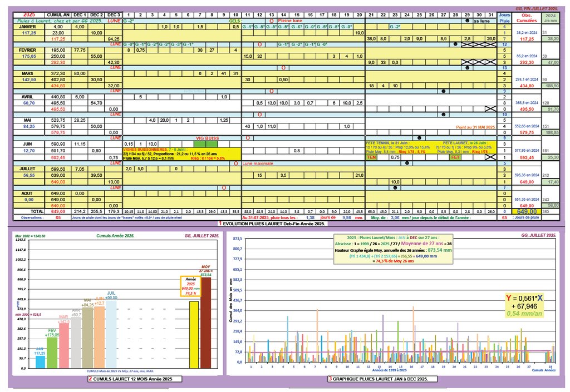Click the Max 2002 = 1243,50 chart note
The image size is (570, 392).
(x=30, y=236)
